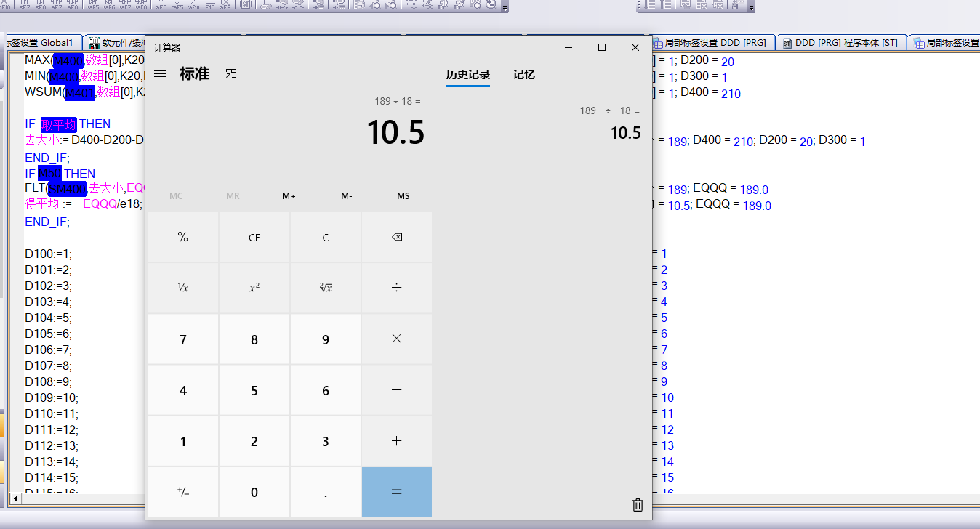Toggle the sign with the +/- key
980x529 pixels.
(x=183, y=492)
